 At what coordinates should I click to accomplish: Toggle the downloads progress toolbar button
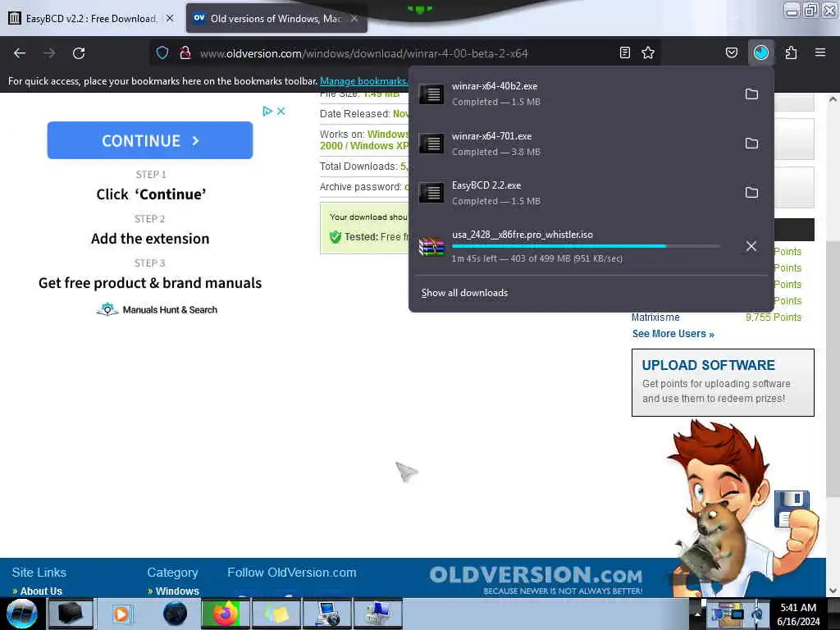(x=761, y=52)
